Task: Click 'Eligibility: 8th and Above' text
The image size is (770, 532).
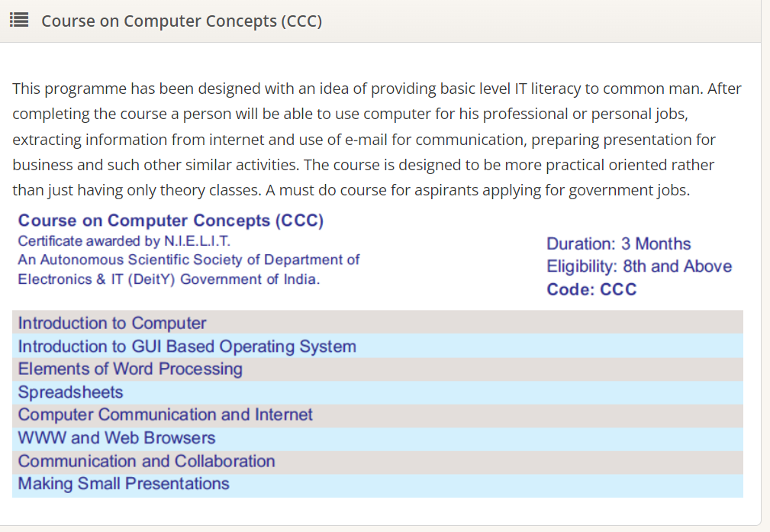Action: (x=639, y=266)
